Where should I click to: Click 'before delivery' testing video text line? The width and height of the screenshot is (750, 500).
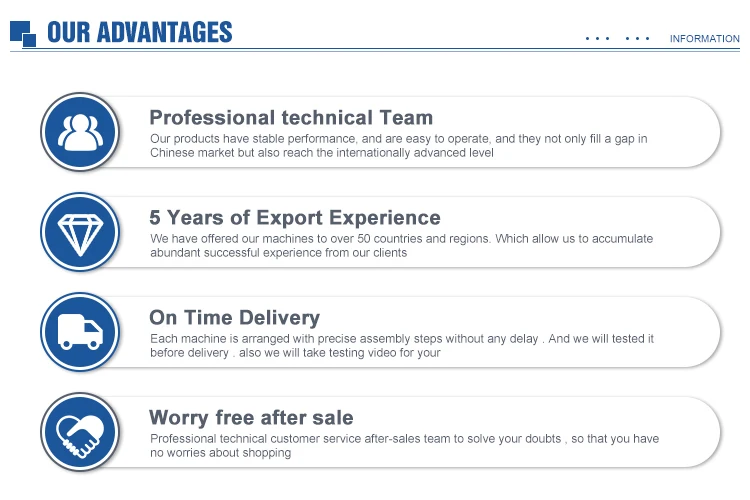point(295,353)
